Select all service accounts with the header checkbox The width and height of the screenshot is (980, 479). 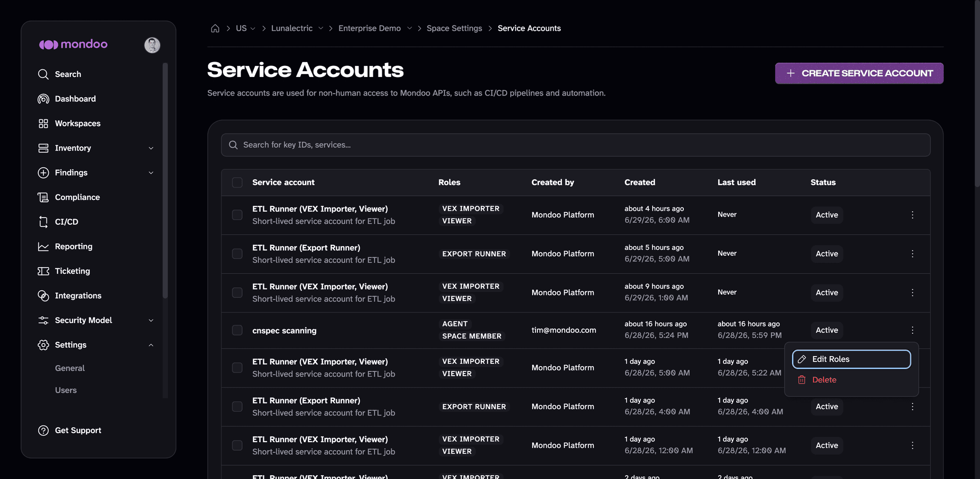coord(237,183)
